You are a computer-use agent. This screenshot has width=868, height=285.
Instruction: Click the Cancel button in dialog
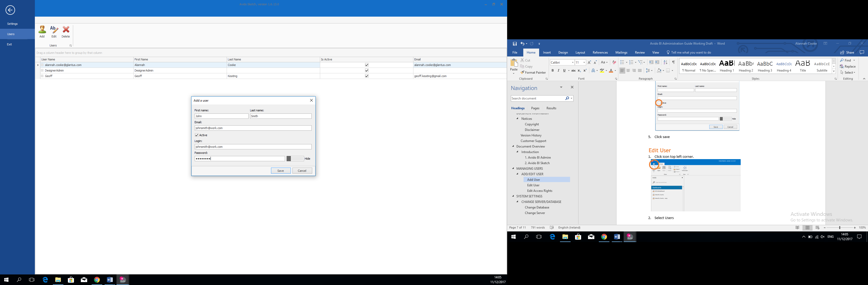pos(302,171)
